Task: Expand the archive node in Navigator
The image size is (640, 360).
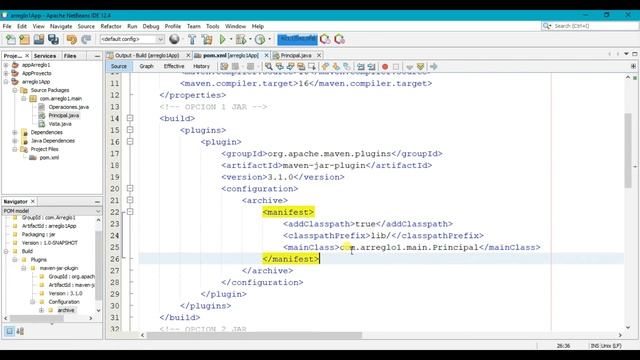Action: 41,310
